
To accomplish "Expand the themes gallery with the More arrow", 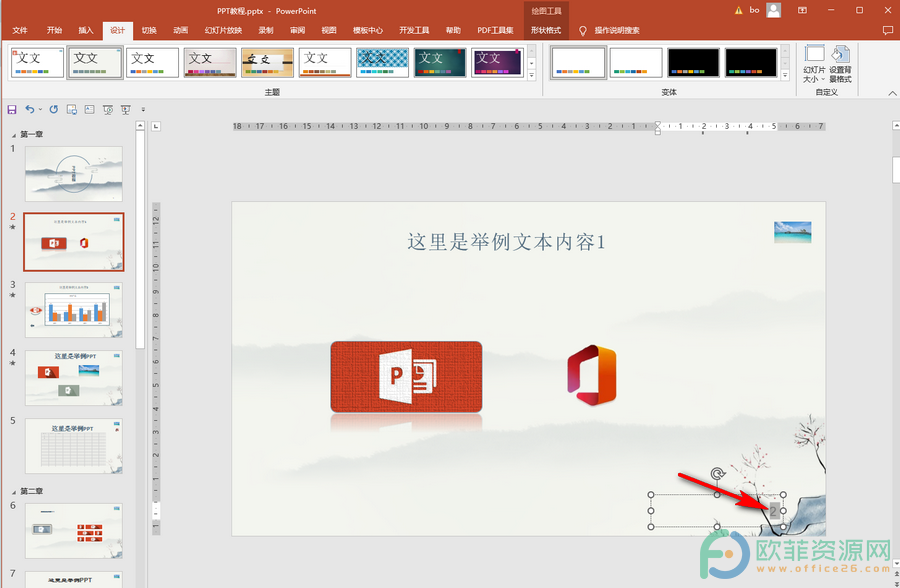I will pyautogui.click(x=532, y=75).
